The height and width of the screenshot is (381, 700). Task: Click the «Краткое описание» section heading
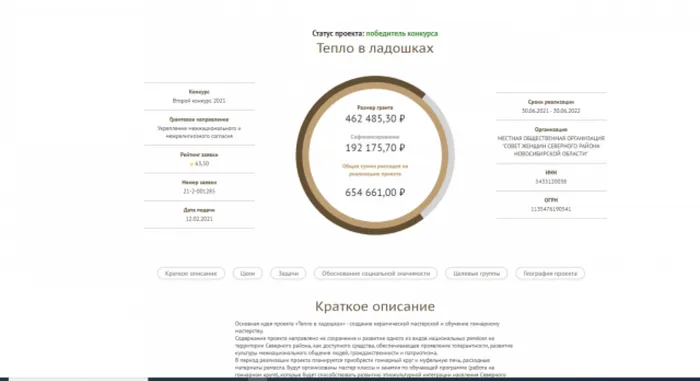click(x=375, y=306)
